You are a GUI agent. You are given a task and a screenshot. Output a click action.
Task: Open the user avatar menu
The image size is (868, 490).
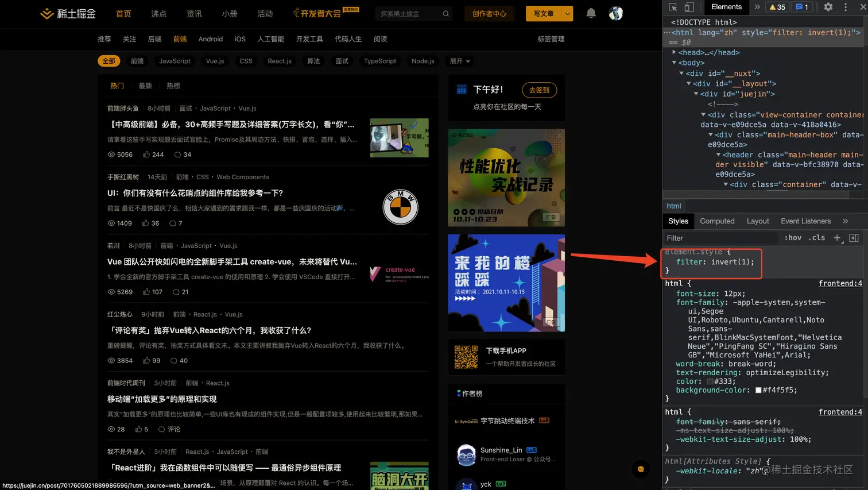click(x=615, y=13)
